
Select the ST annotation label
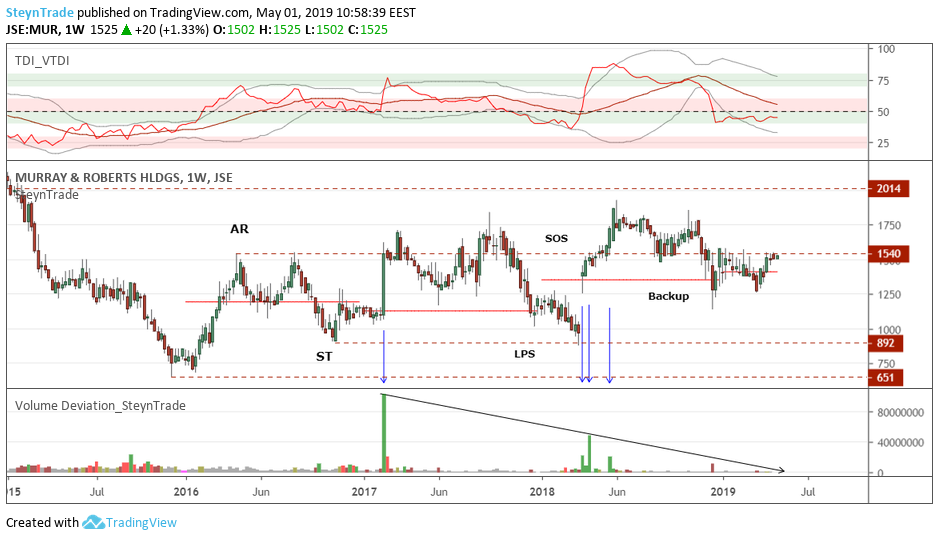[x=324, y=357]
